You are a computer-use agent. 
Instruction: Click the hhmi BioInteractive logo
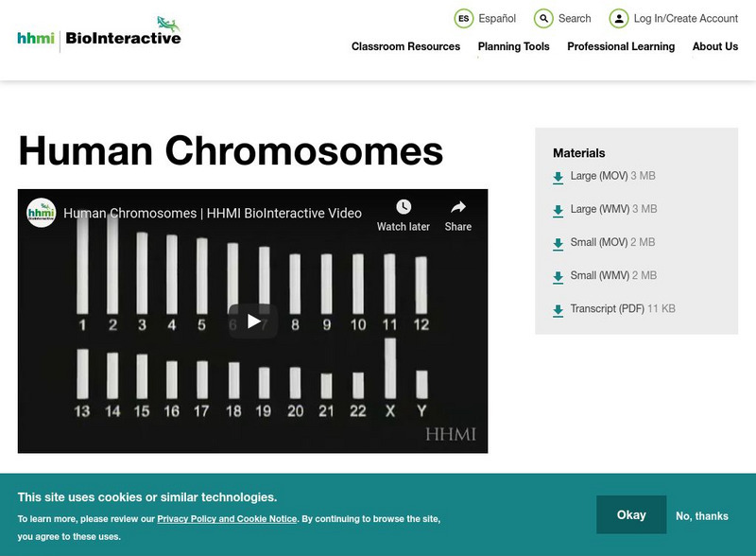99,34
